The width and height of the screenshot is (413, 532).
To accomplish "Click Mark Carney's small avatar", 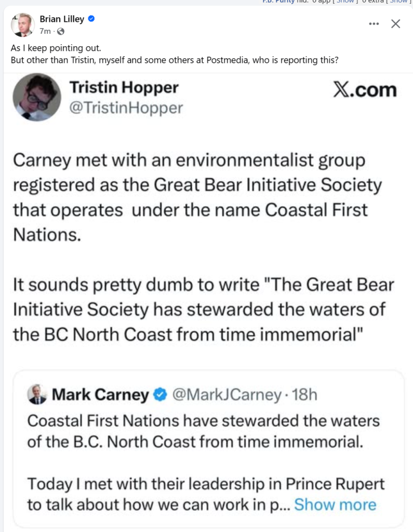I will tap(37, 395).
